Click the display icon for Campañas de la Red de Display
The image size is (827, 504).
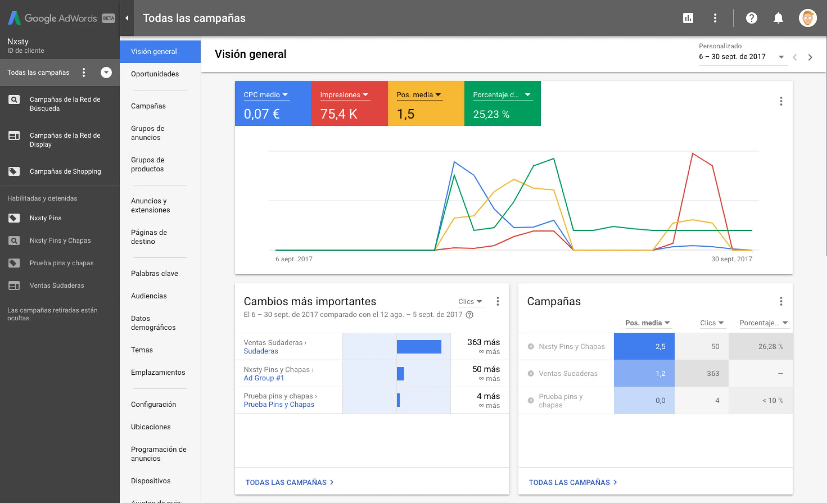coord(14,136)
